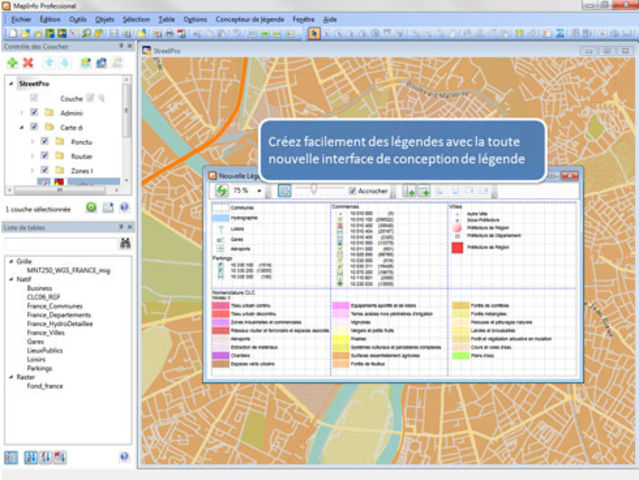Click the red Préfecture de Région swatch
639x480 pixels.
(457, 247)
